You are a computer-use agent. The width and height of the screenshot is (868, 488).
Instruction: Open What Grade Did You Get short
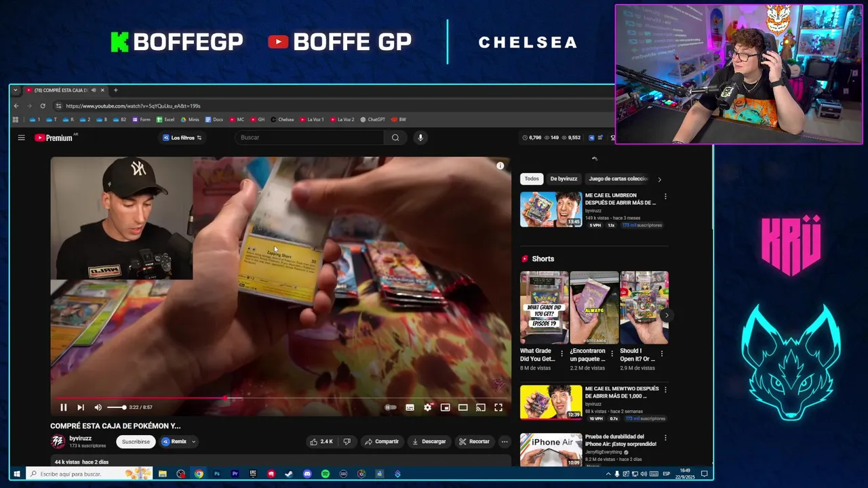click(x=544, y=308)
